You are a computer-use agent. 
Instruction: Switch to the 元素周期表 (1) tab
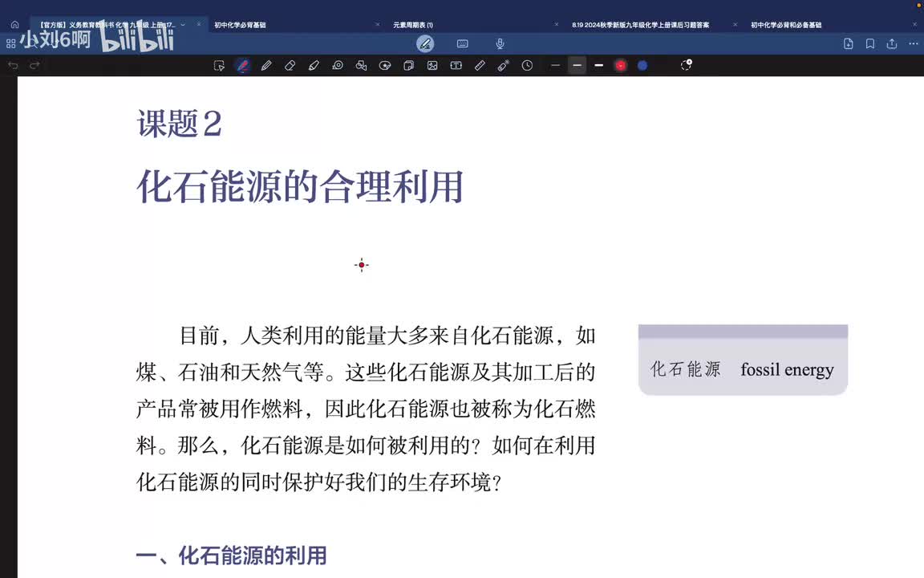pos(413,25)
